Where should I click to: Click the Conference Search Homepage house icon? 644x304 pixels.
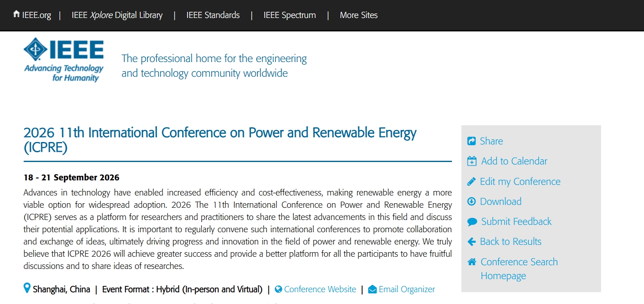[x=472, y=262]
